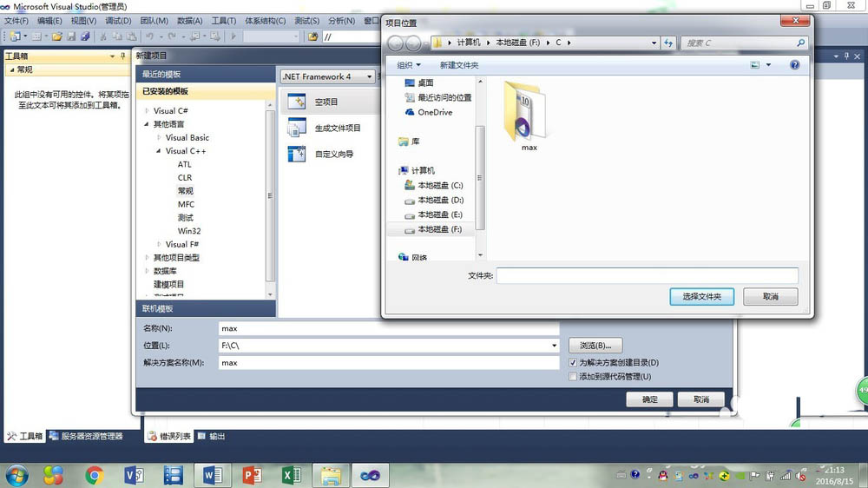This screenshot has width=868, height=488.
Task: Expand the Visual Basic tree node
Action: click(x=159, y=137)
